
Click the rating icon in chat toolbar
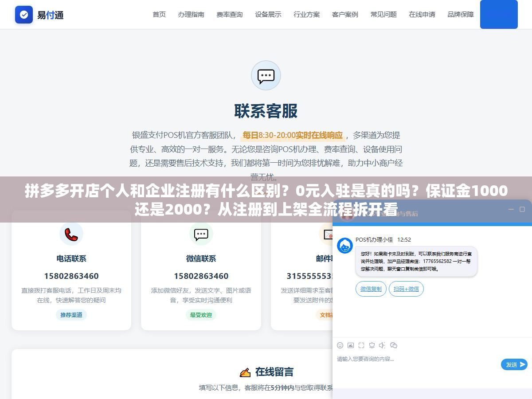click(372, 345)
